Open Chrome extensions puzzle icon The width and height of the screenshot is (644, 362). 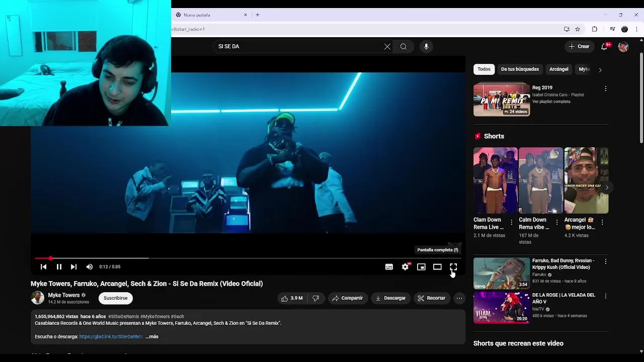pyautogui.click(x=594, y=29)
